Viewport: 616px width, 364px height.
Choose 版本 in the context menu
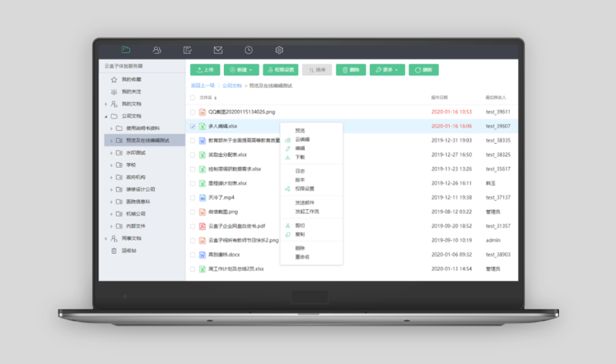tap(300, 180)
